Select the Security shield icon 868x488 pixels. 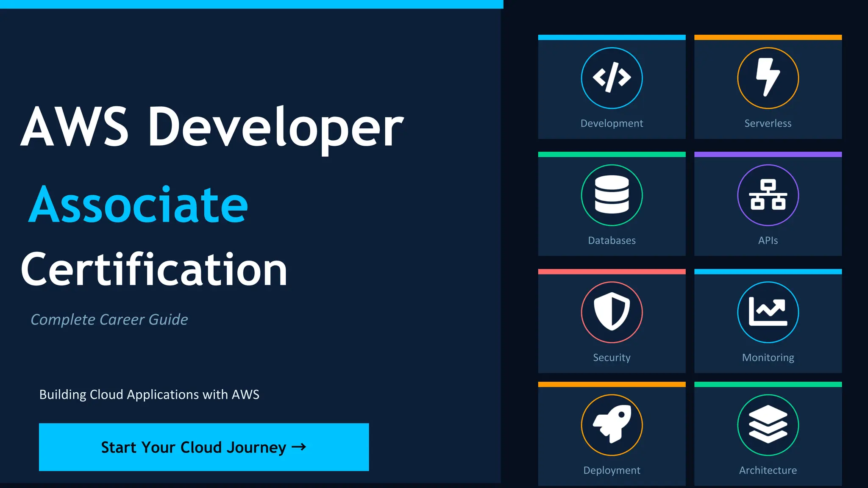pos(612,312)
